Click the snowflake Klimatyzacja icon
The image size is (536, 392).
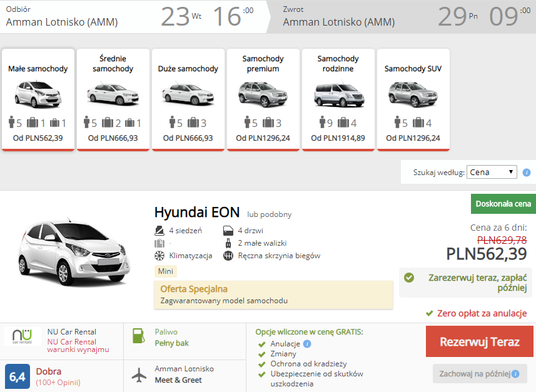(x=159, y=256)
